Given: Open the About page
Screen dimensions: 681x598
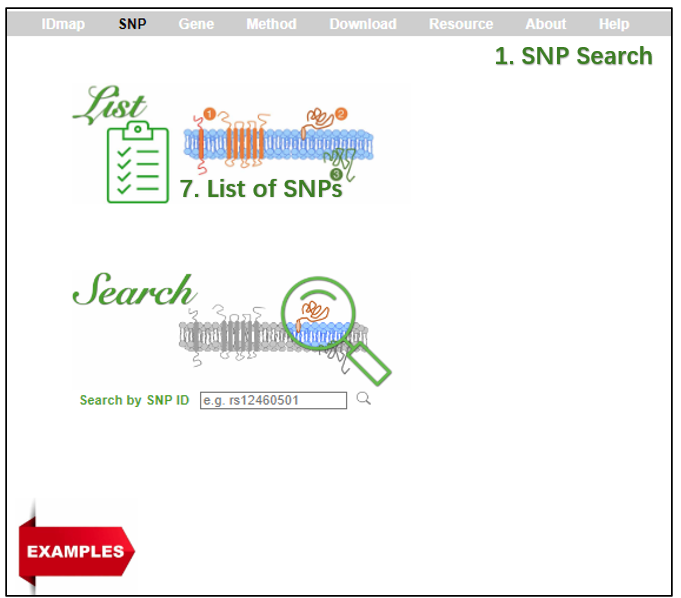Looking at the screenshot, I should coord(545,24).
